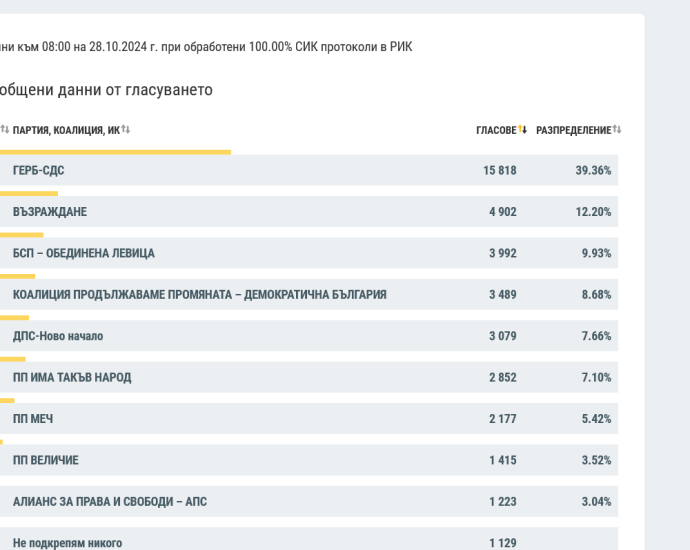Click the 5.42% share value
This screenshot has width=690, height=550.
(596, 418)
